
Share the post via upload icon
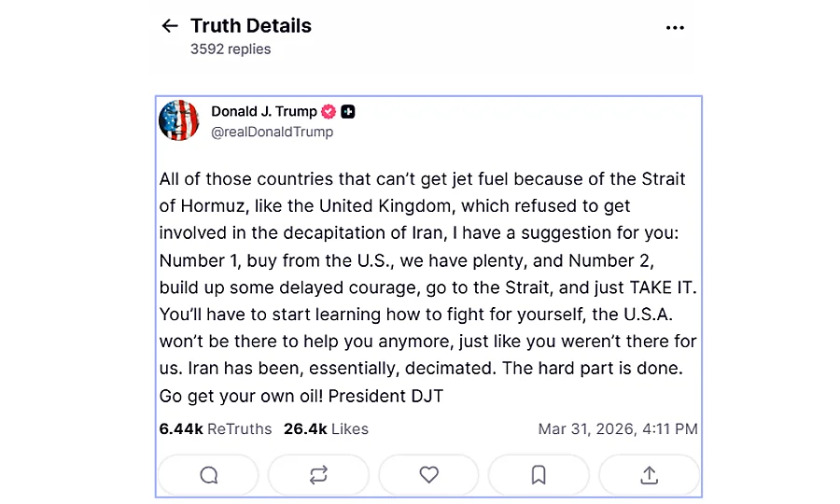pos(649,475)
